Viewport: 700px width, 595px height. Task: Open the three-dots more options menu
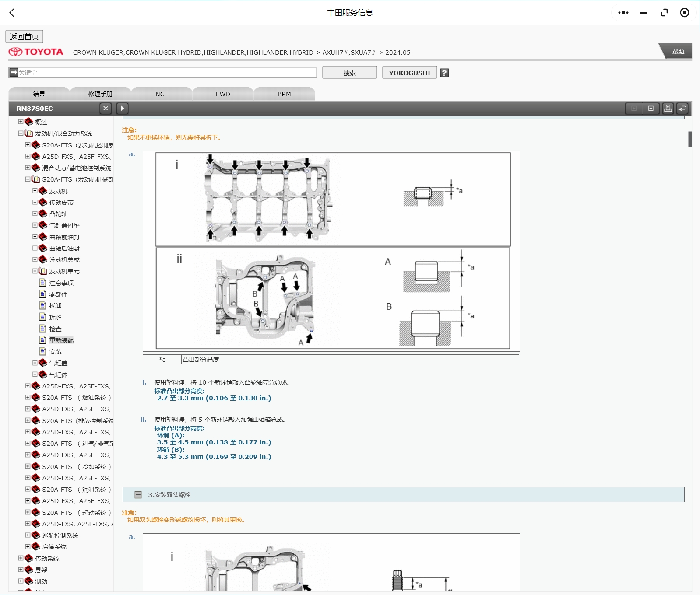(623, 13)
